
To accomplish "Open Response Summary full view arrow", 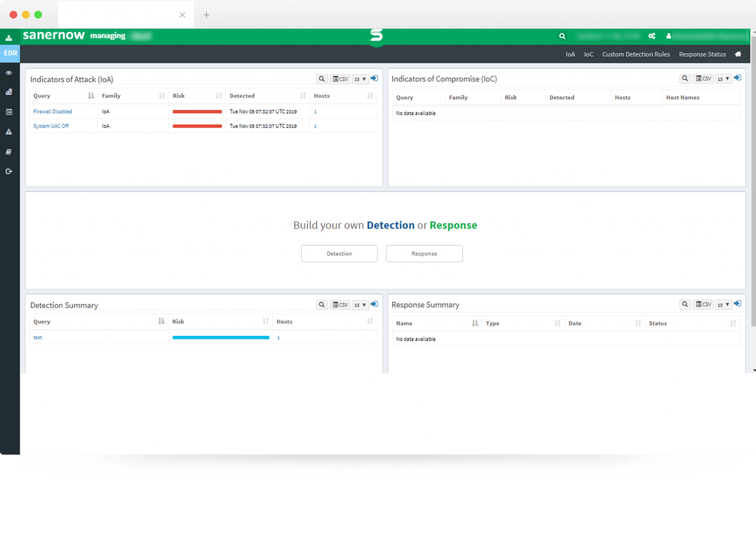I will click(x=738, y=304).
